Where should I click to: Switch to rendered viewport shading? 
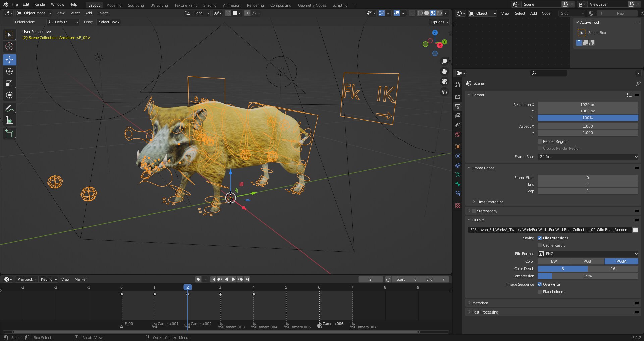[x=439, y=13]
